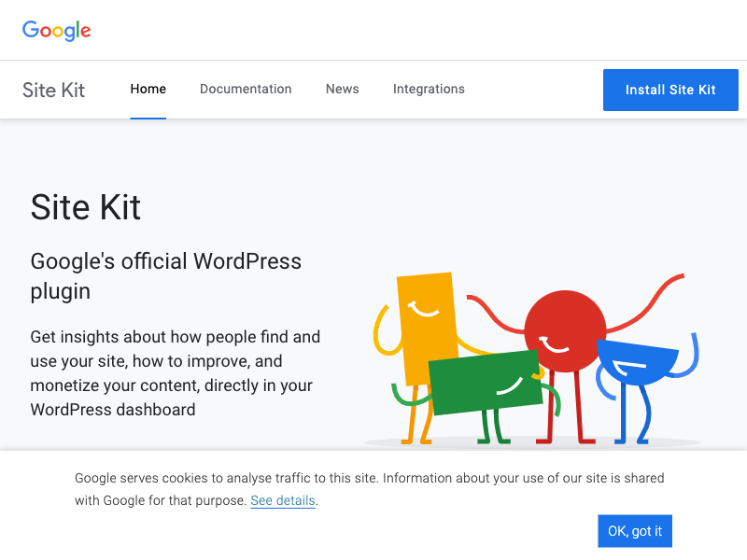747x560 pixels.
Task: Click the "Google's official WordPress plugin" subtitle
Action: pos(166,276)
